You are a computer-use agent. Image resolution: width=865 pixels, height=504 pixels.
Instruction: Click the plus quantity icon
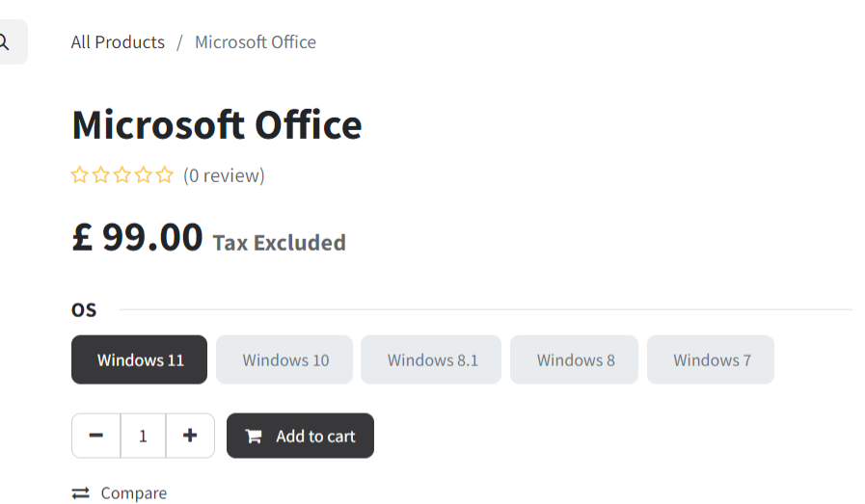190,436
